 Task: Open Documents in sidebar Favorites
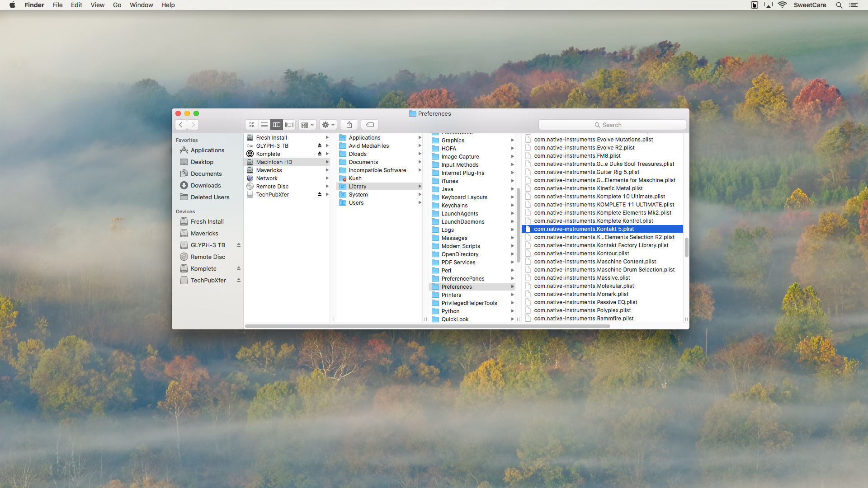click(x=206, y=174)
